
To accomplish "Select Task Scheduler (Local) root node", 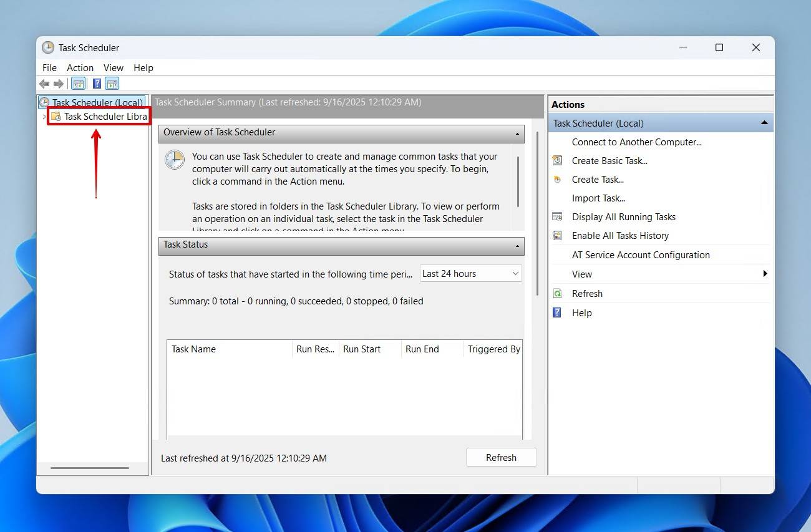I will (92, 102).
